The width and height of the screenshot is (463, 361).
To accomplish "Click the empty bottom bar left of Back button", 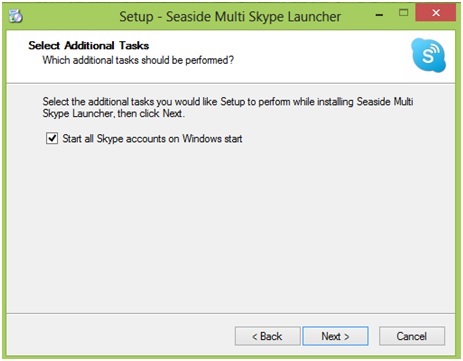I will click(x=120, y=336).
